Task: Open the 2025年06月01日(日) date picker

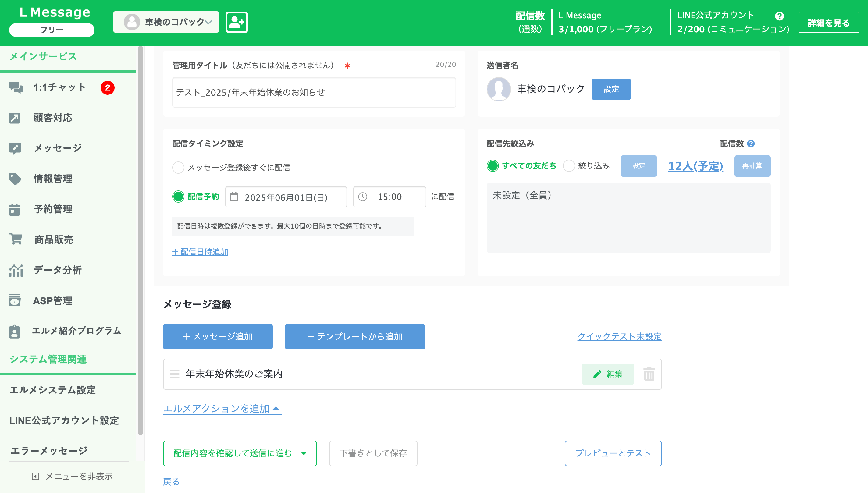Action: pos(286,197)
